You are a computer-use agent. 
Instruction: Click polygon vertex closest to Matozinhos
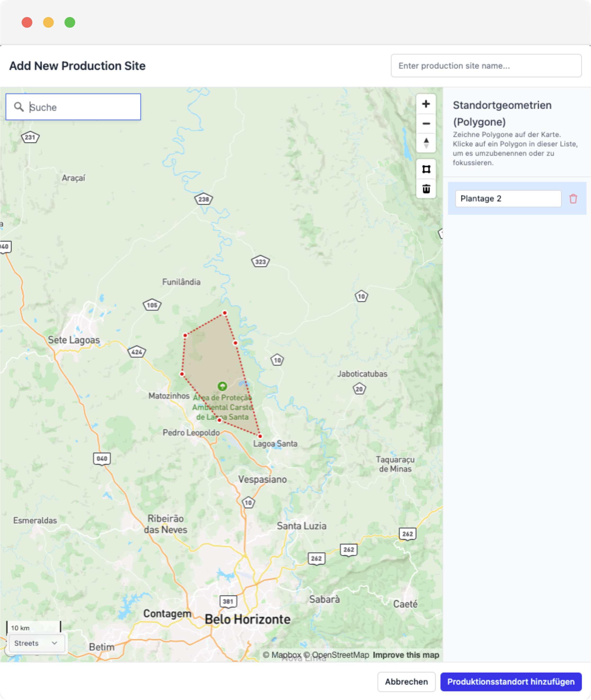tap(182, 374)
